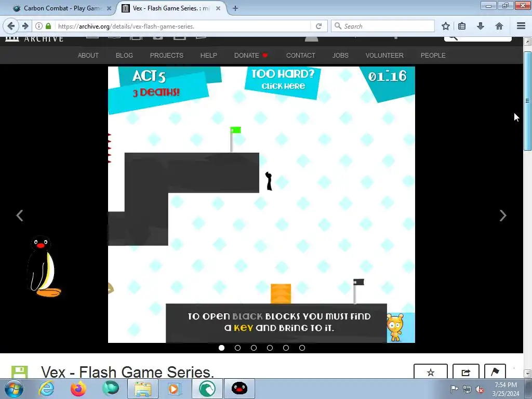The image size is (532, 399).
Task: Show the previous carousel image
Action: (x=20, y=216)
